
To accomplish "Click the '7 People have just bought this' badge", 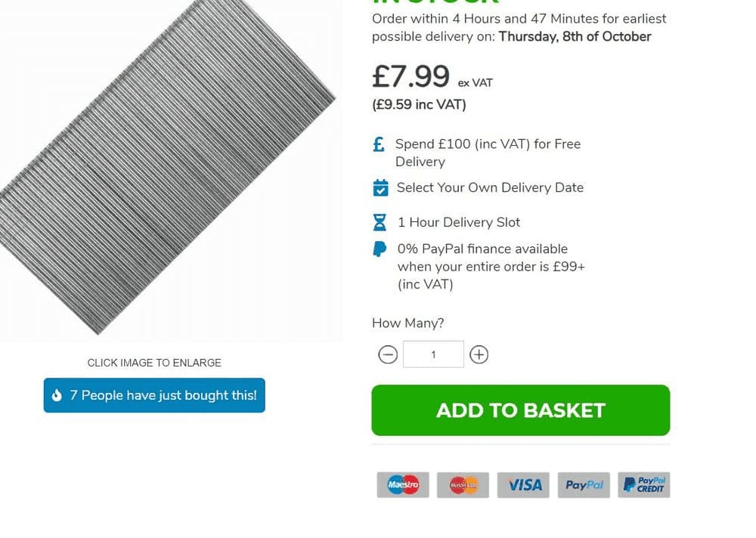I will pos(154,395).
